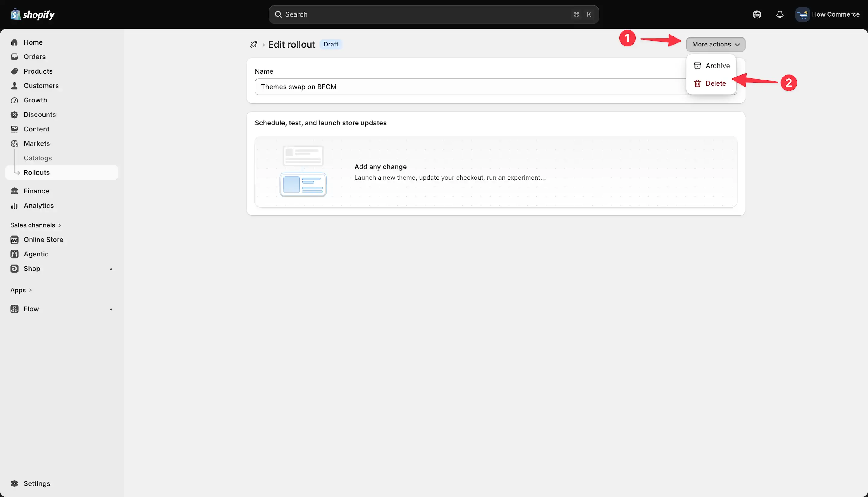Open the Online Store storefront icon
This screenshot has height=497, width=868.
tap(14, 240)
